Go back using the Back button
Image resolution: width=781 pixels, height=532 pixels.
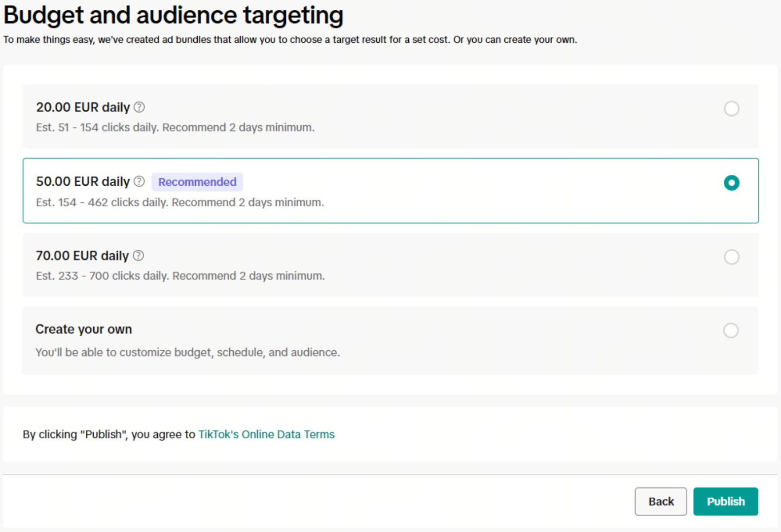point(660,501)
